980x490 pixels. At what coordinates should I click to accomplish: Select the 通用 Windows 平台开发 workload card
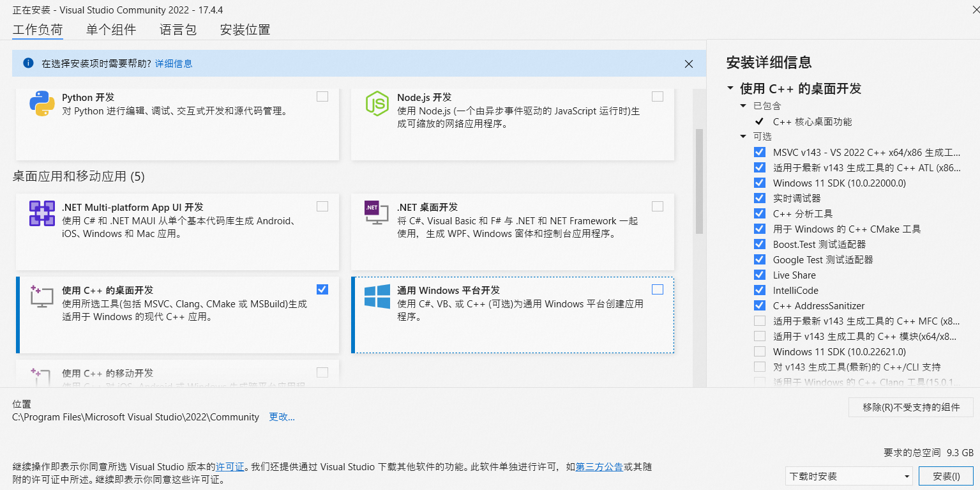point(513,314)
